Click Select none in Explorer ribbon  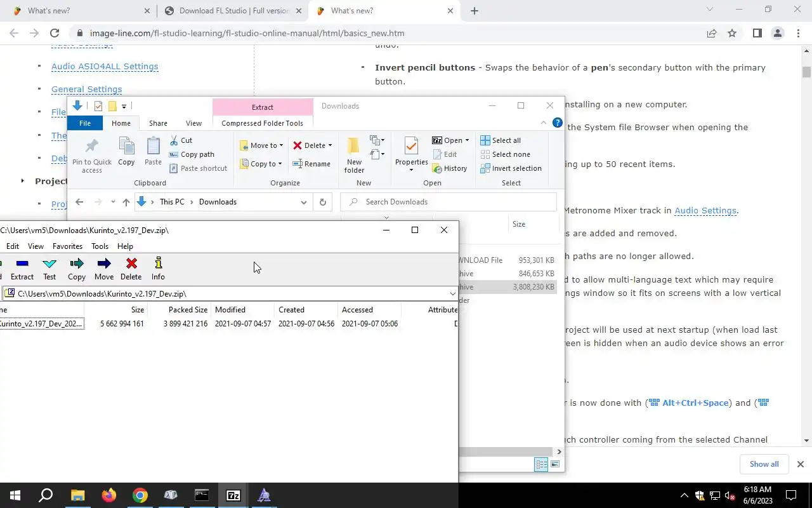pos(505,154)
